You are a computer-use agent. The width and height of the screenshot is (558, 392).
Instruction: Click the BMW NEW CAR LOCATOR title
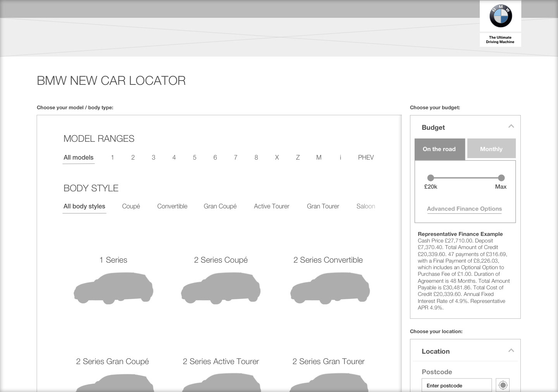pyautogui.click(x=111, y=81)
